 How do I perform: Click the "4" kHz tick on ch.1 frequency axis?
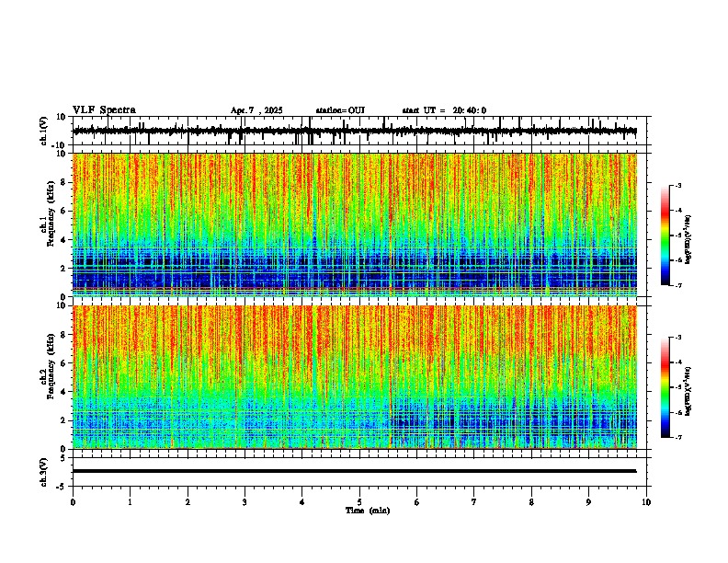tap(63, 240)
